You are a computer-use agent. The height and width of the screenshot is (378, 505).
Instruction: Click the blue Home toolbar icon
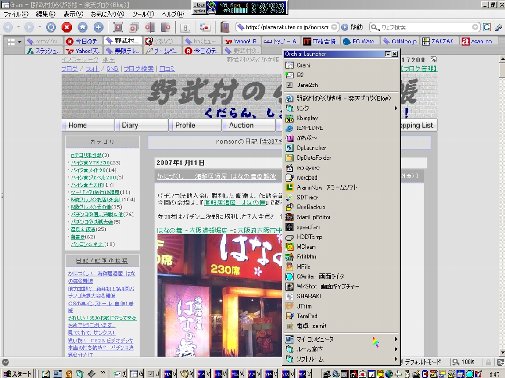pos(82,27)
